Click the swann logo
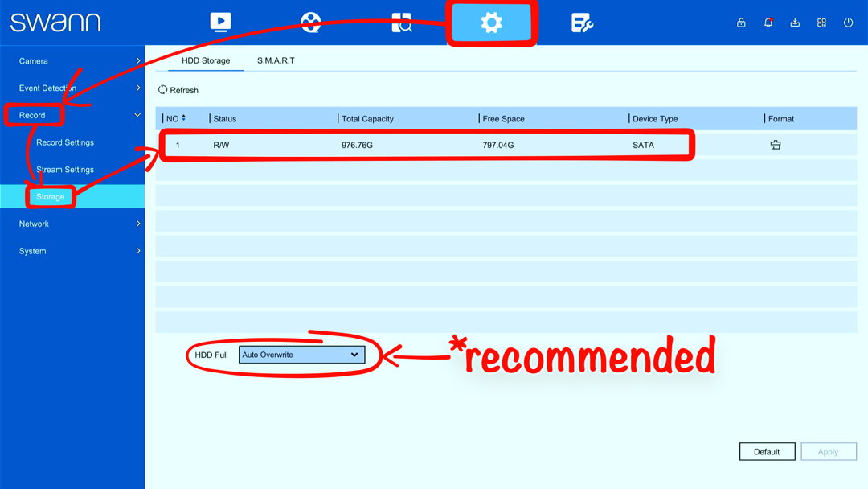The height and width of the screenshot is (489, 868). point(55,23)
